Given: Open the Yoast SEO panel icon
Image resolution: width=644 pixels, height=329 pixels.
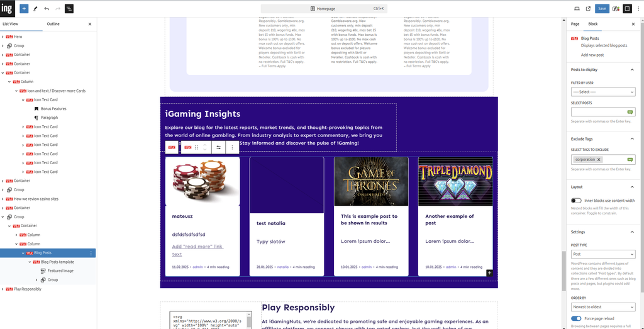Looking at the screenshot, I should point(616,9).
